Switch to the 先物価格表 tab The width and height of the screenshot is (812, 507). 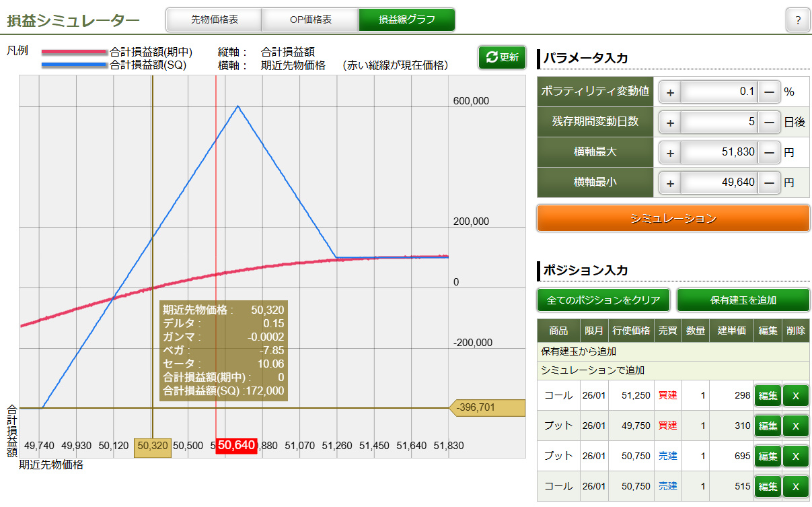[x=214, y=20]
